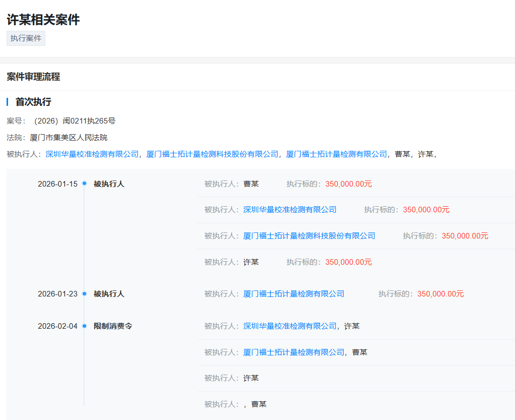Screen dimensions: 515x420
Task: Open 深圳华量校准检测有限公司 link in the top 被执行人 list
Action: (x=92, y=154)
